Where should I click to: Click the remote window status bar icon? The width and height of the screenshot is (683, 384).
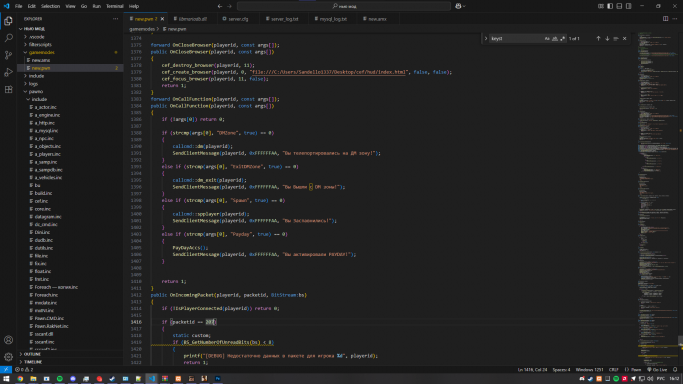[x=6, y=369]
